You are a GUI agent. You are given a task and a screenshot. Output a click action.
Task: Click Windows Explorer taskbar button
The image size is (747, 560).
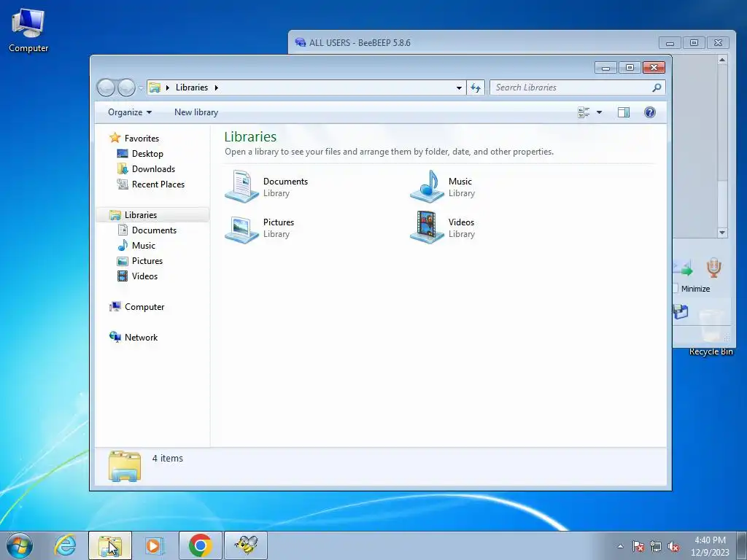(110, 545)
